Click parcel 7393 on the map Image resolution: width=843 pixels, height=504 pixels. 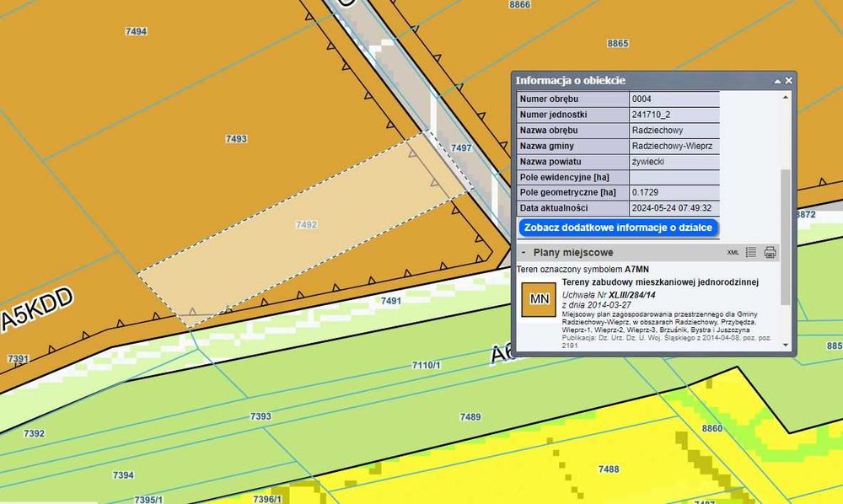260,416
